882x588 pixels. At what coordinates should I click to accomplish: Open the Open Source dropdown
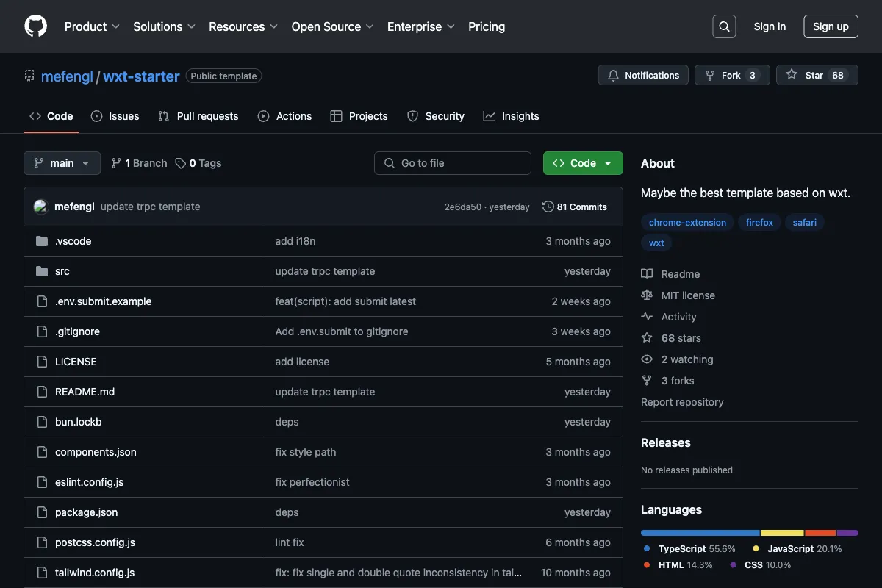[x=333, y=26]
